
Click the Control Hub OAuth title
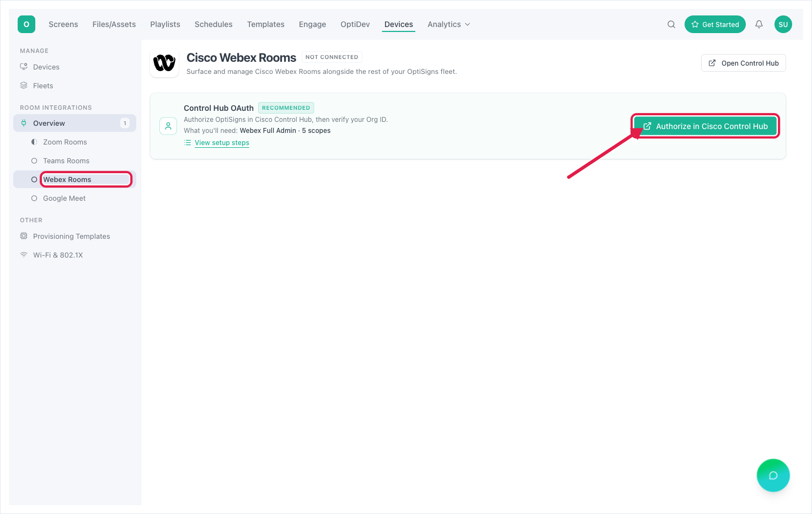(x=218, y=108)
